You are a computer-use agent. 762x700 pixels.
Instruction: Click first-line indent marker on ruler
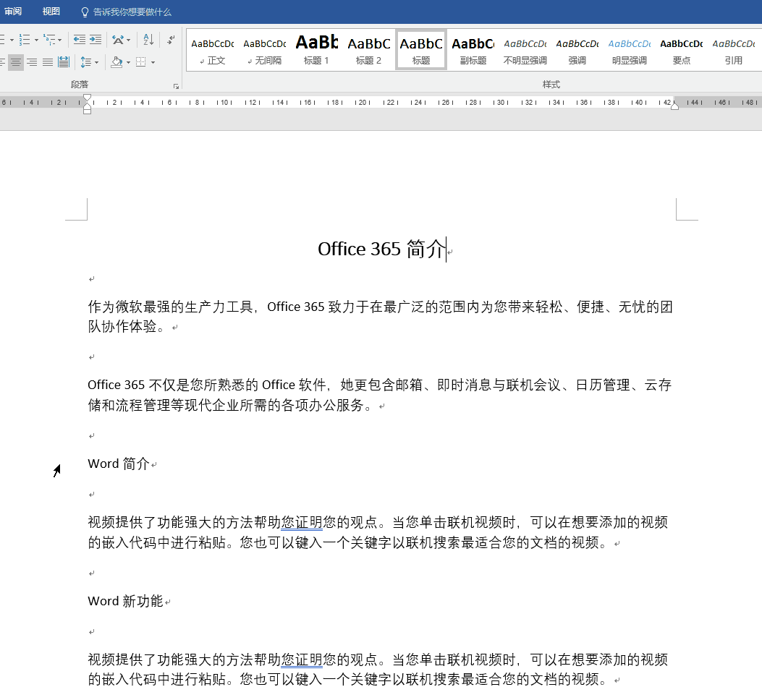point(87,98)
